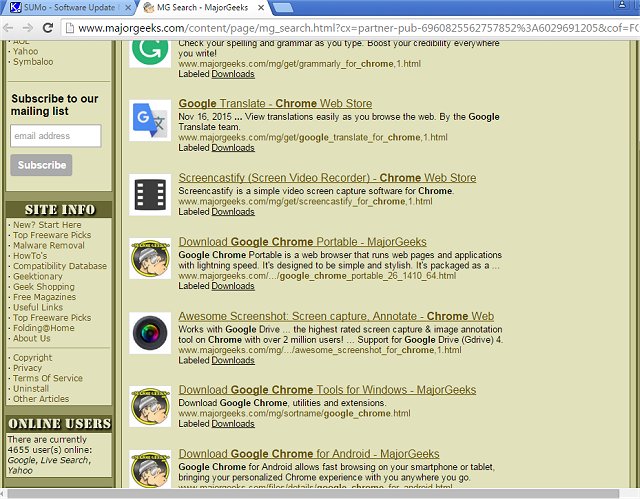Open Free Magazines link
Viewport: 640px width, 499px height.
tap(44, 297)
